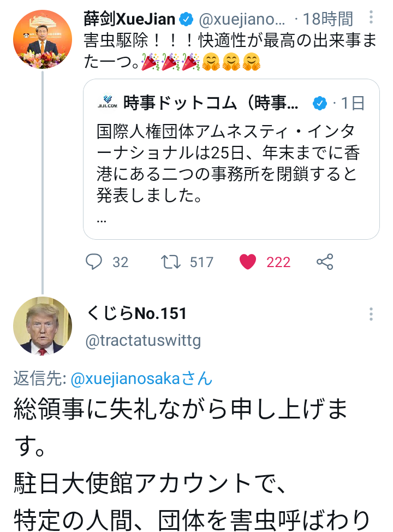Click the like count 222
The height and width of the screenshot is (532, 393).
coord(278,262)
